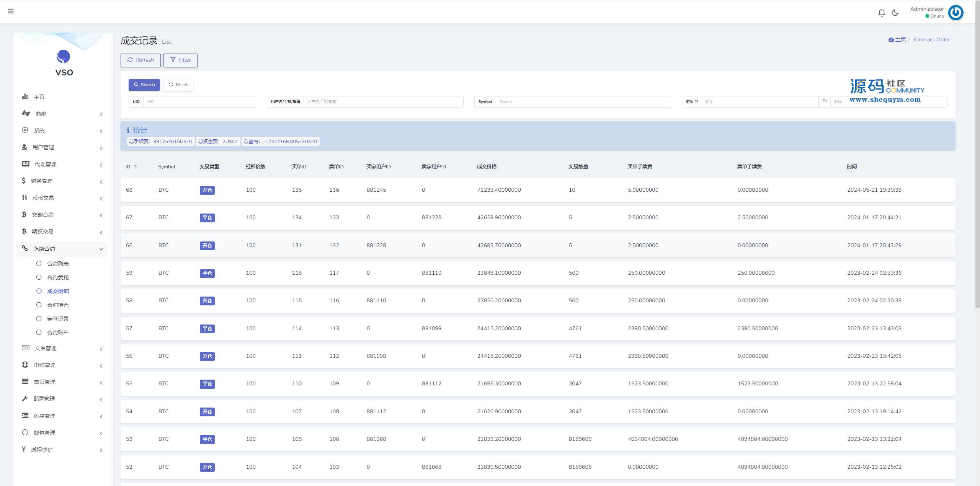Open 合约持仓 submenu item
Image resolution: width=980 pixels, height=486 pixels.
(x=58, y=305)
